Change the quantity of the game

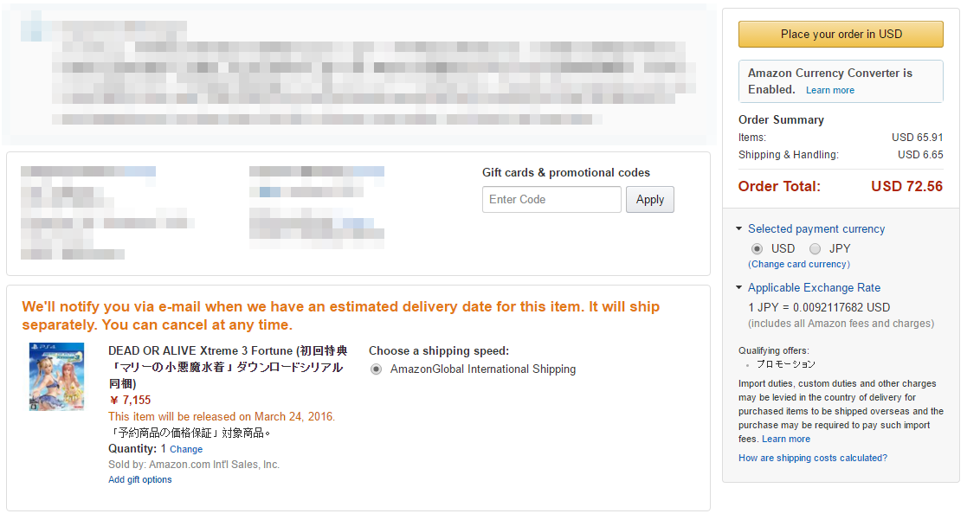click(x=188, y=448)
